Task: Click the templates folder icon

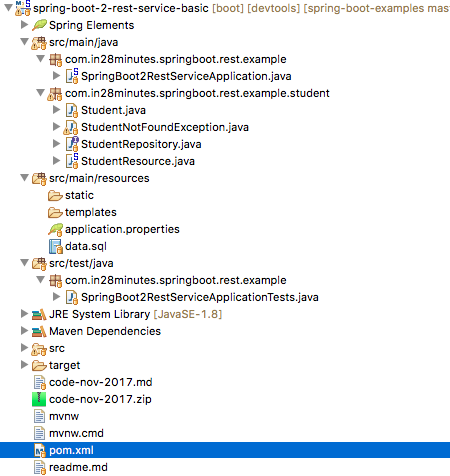Action: click(x=55, y=212)
